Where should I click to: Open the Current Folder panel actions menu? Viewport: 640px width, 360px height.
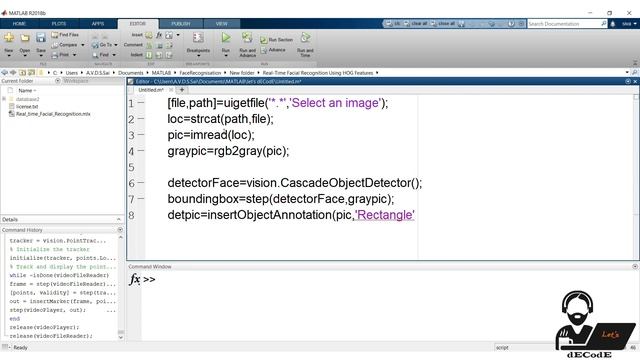(x=57, y=81)
